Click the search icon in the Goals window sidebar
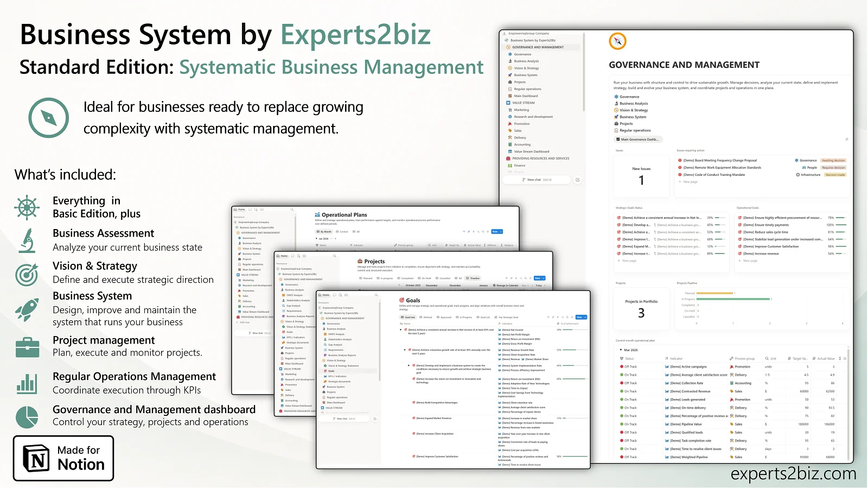Viewport: 868px width, 488px height. [376, 295]
